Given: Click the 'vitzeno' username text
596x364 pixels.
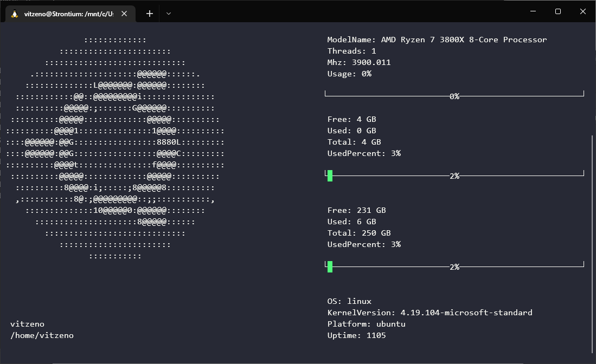Looking at the screenshot, I should click(27, 324).
